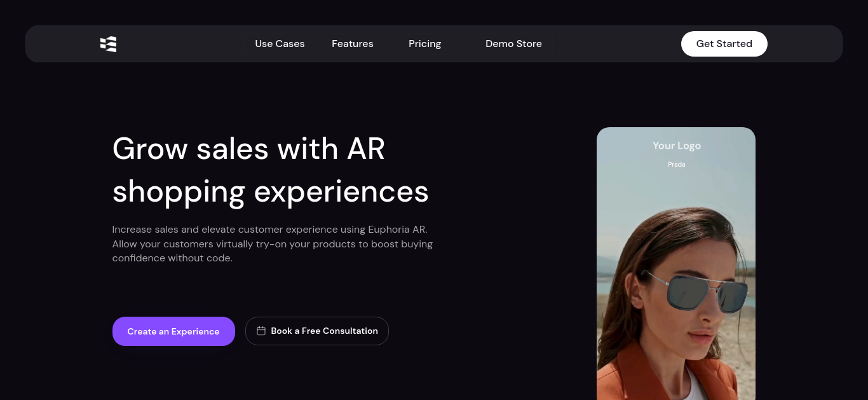Viewport: 868px width, 400px height.
Task: Click the 'Increase sales and elevate' description paragraph
Action: 273,244
